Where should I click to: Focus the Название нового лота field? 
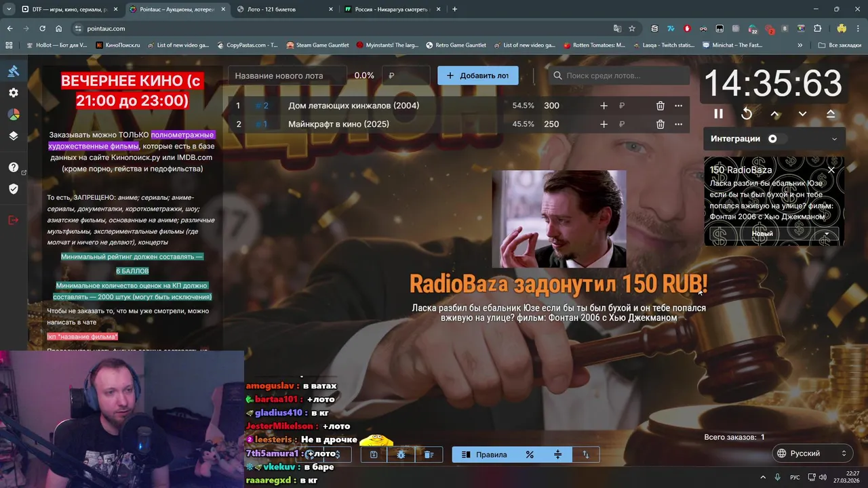coord(288,75)
